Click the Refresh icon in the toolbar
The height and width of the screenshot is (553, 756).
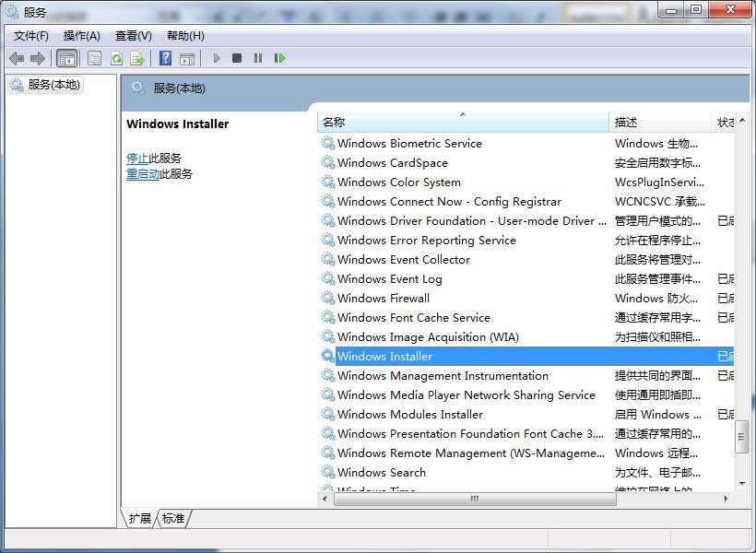[116, 58]
